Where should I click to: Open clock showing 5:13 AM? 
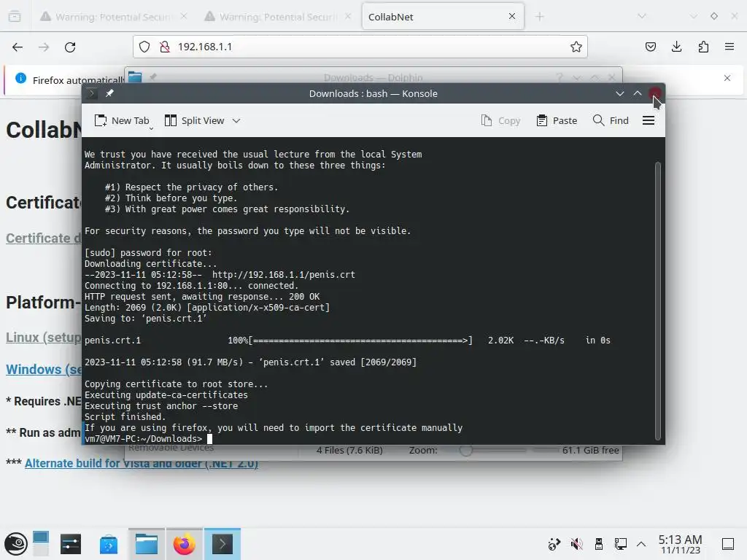coord(681,544)
